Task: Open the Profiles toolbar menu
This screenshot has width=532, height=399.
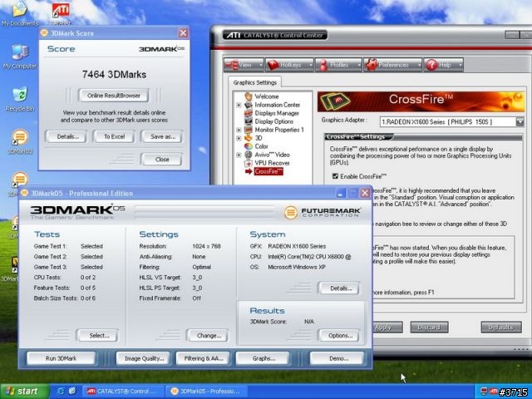Action: tap(338, 65)
